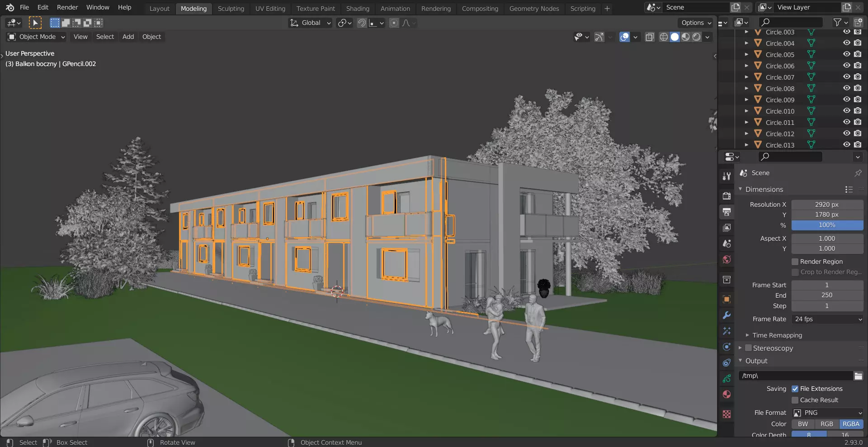Viewport: 868px width, 447px height.
Task: Toggle X-ray in viewport header
Action: [x=650, y=37]
